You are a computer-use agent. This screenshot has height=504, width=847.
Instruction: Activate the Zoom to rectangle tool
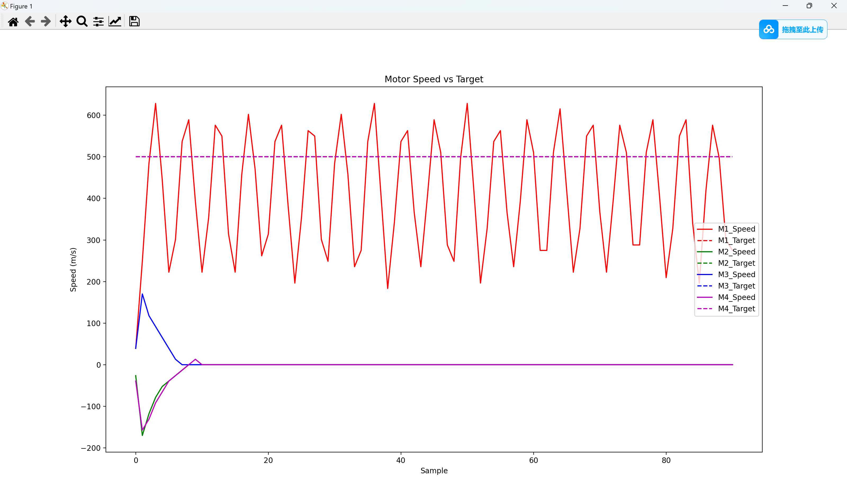(82, 21)
